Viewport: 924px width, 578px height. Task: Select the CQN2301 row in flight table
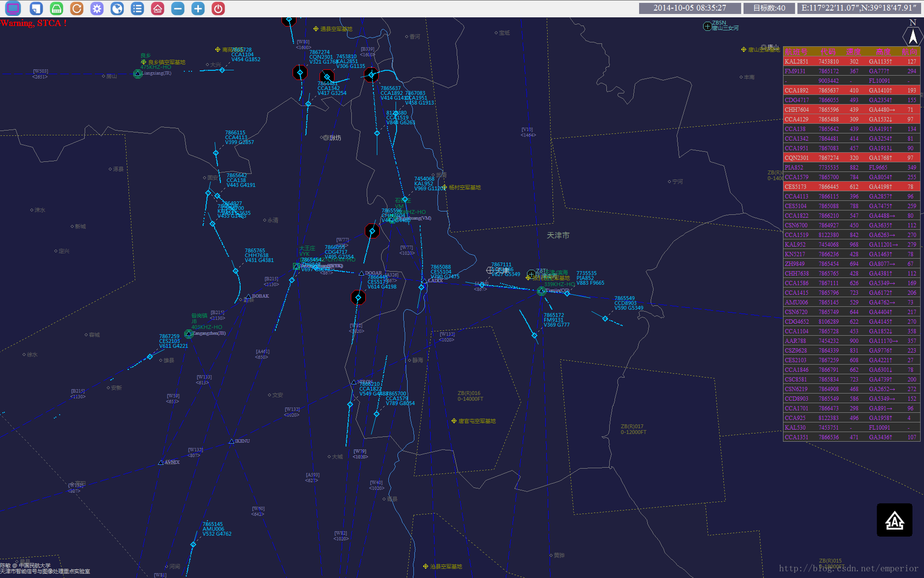(x=852, y=158)
